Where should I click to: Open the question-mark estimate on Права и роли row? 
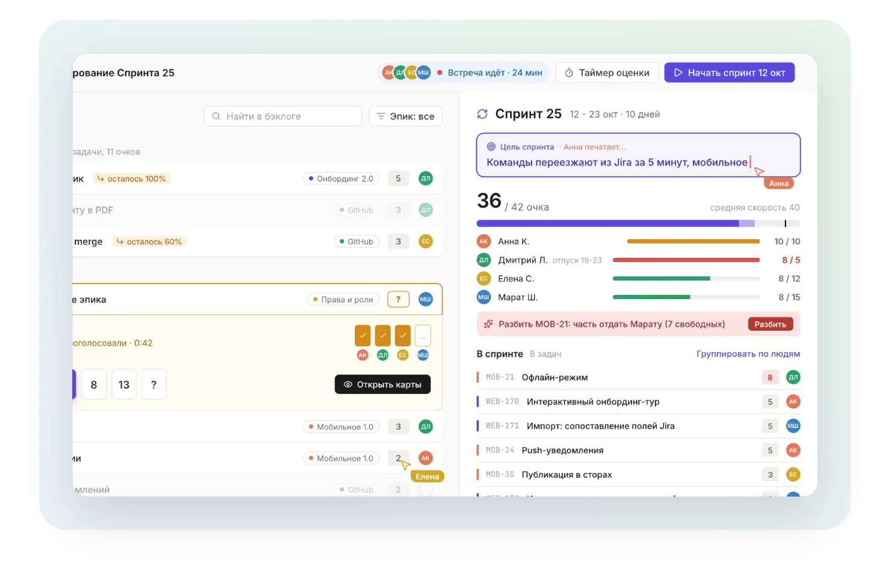point(398,300)
